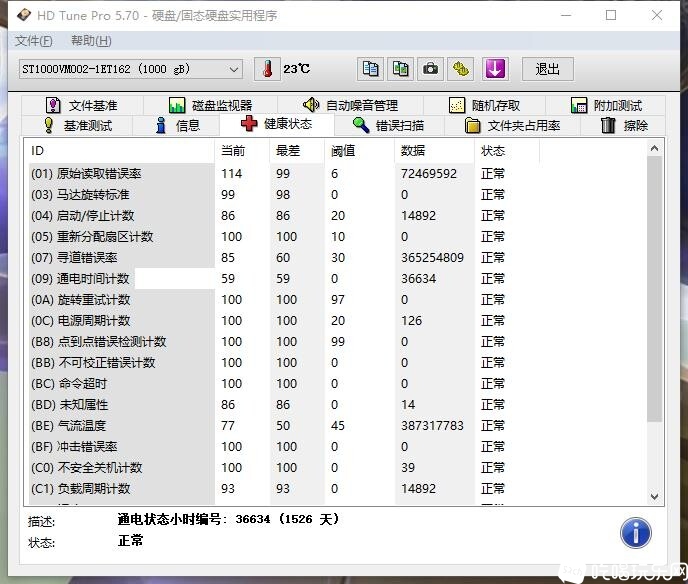Switch to the 文件基准 tab

(82, 105)
